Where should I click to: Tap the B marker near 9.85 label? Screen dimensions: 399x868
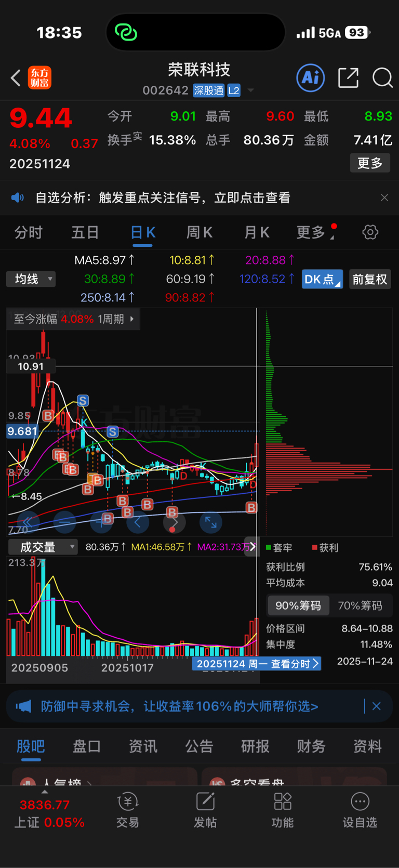48,415
